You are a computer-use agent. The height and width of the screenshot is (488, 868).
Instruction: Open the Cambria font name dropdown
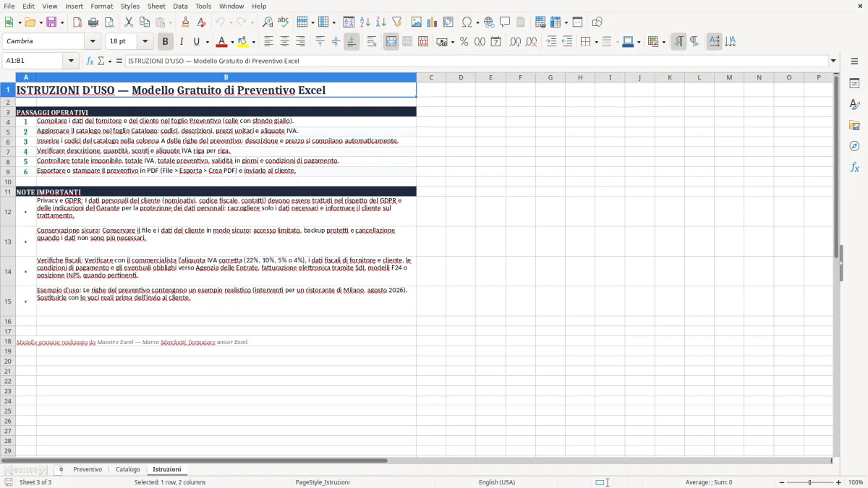click(93, 42)
